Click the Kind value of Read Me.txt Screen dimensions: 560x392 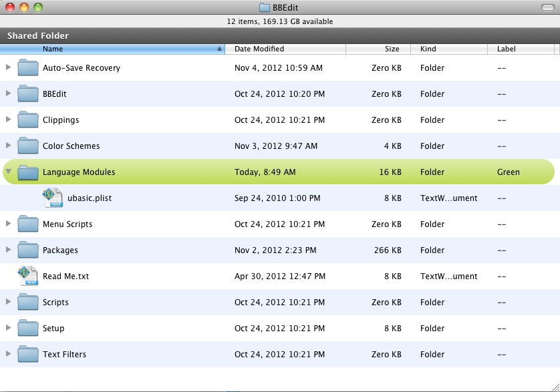(448, 276)
